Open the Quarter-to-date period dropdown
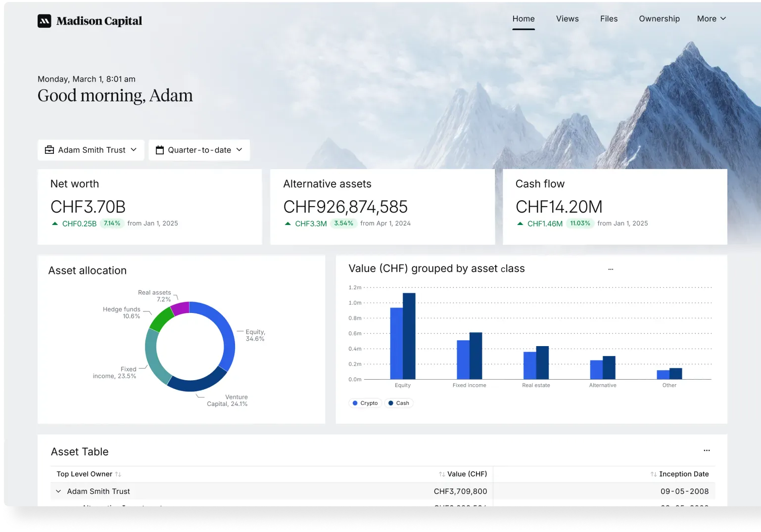 199,150
